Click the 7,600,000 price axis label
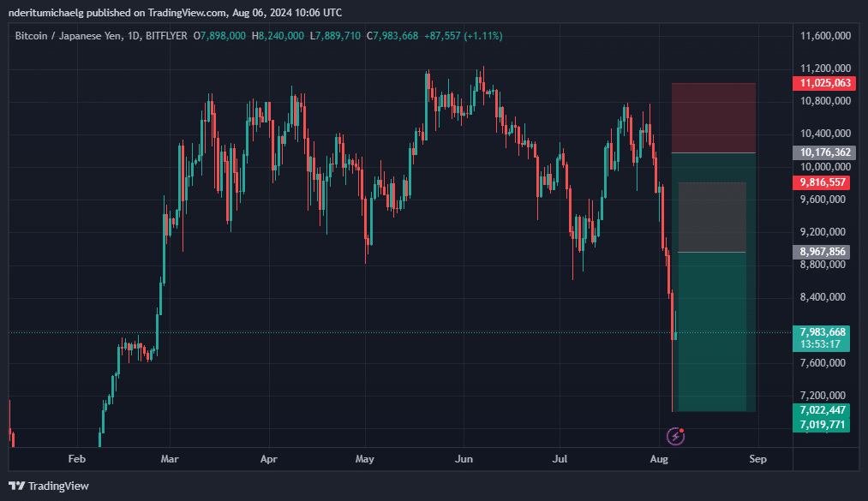 pyautogui.click(x=823, y=363)
